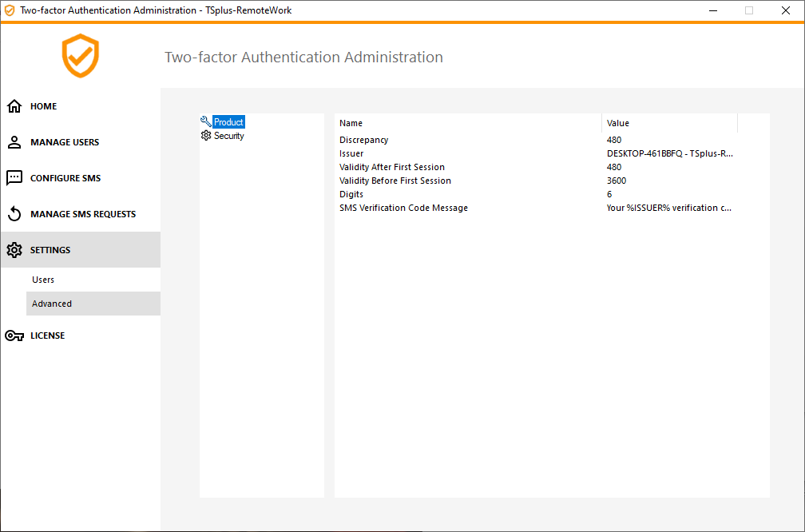Select the Discrepancy row
Viewport: 805px width, 532px height.
pyautogui.click(x=363, y=140)
